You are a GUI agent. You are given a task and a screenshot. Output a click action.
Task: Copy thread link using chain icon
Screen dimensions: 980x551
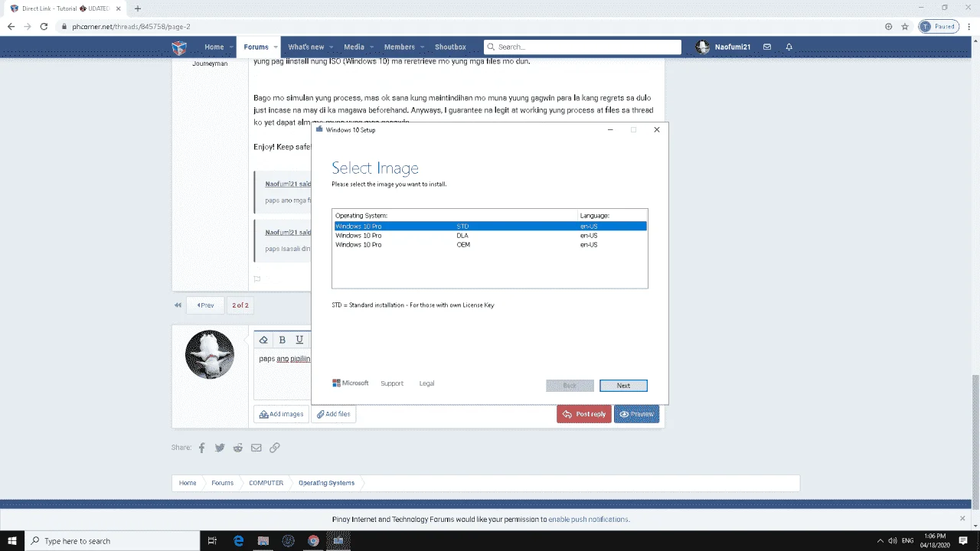coord(274,448)
